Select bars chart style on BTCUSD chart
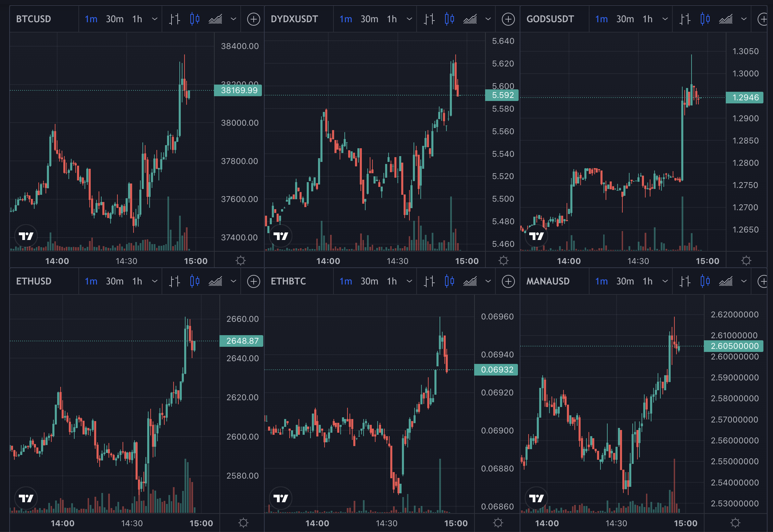This screenshot has width=773, height=532. (175, 19)
